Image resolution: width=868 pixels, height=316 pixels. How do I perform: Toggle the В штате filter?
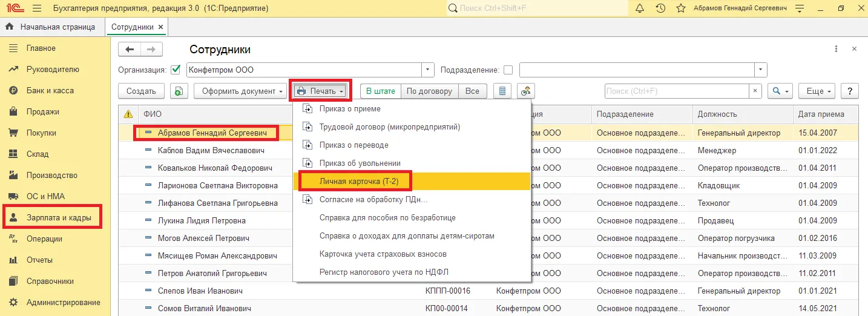[380, 91]
